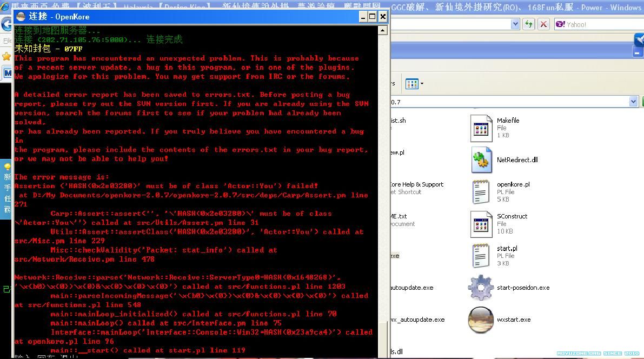Select the NetRedirect.dll file icon
Viewport: 644px width, 359px height.
tap(481, 160)
